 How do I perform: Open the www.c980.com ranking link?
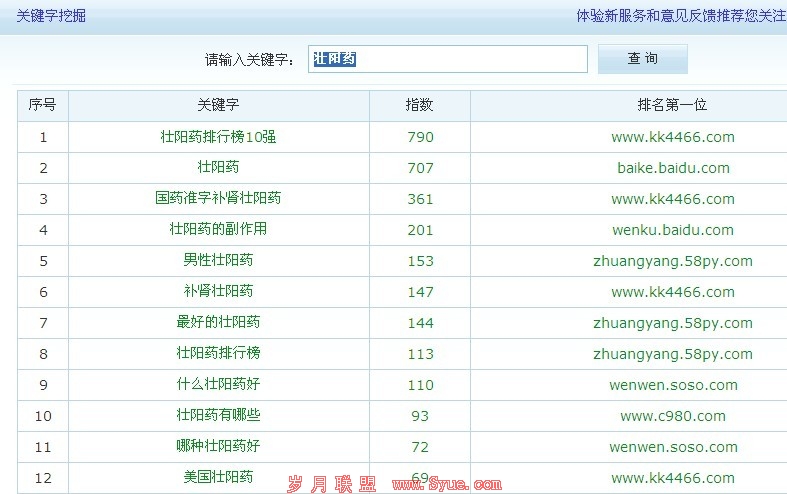(673, 416)
